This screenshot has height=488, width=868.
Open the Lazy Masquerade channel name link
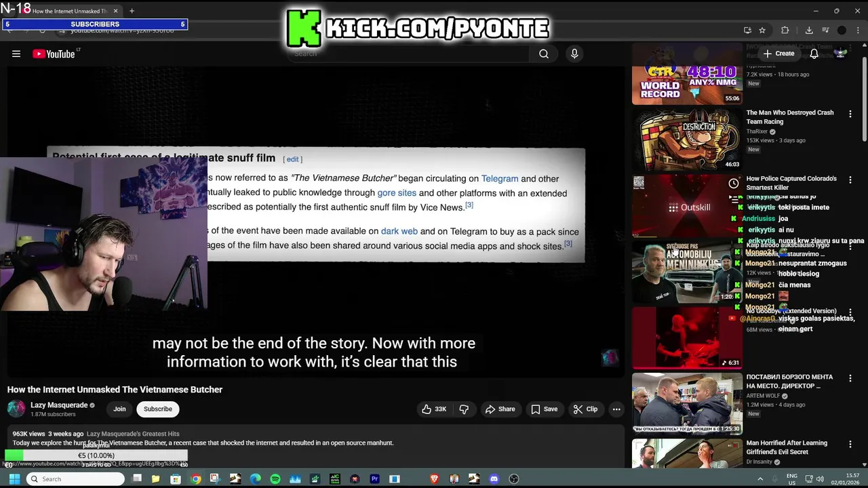pos(59,405)
